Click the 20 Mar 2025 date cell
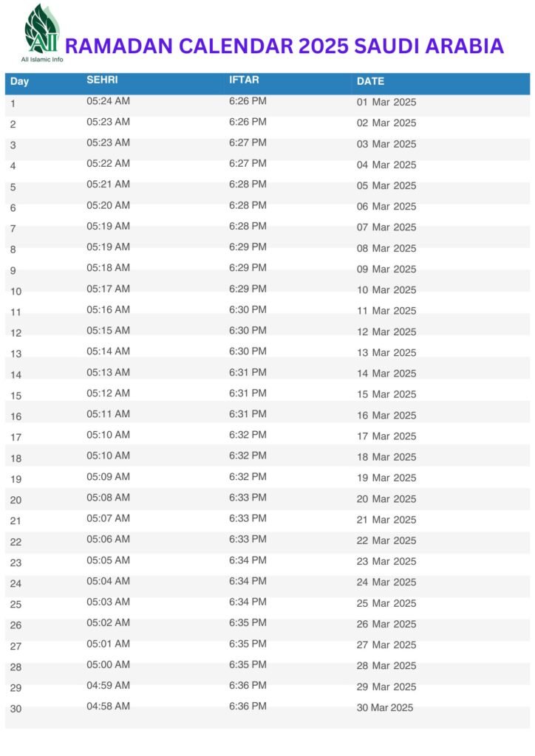 pos(386,499)
